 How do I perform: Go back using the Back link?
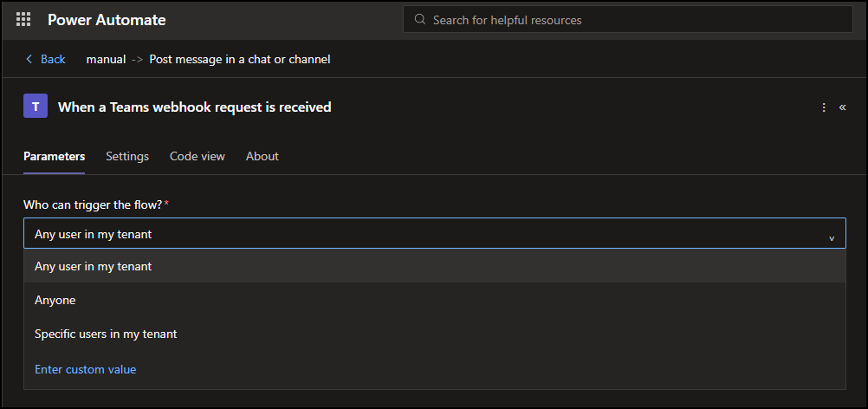(x=45, y=59)
